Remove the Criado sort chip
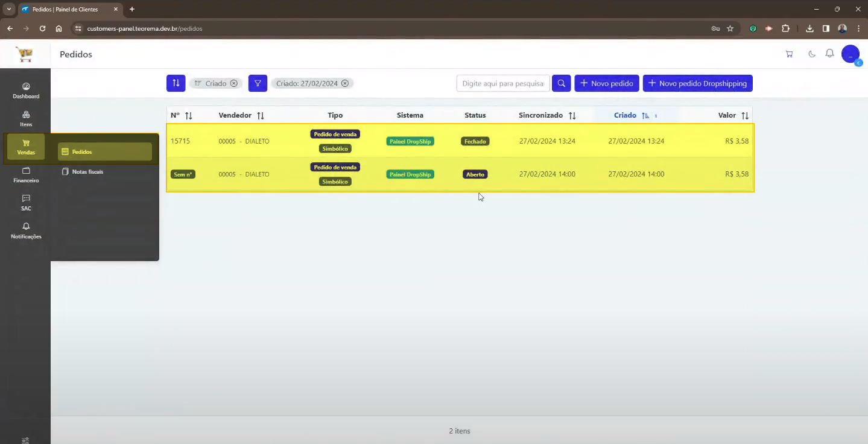 [x=234, y=83]
